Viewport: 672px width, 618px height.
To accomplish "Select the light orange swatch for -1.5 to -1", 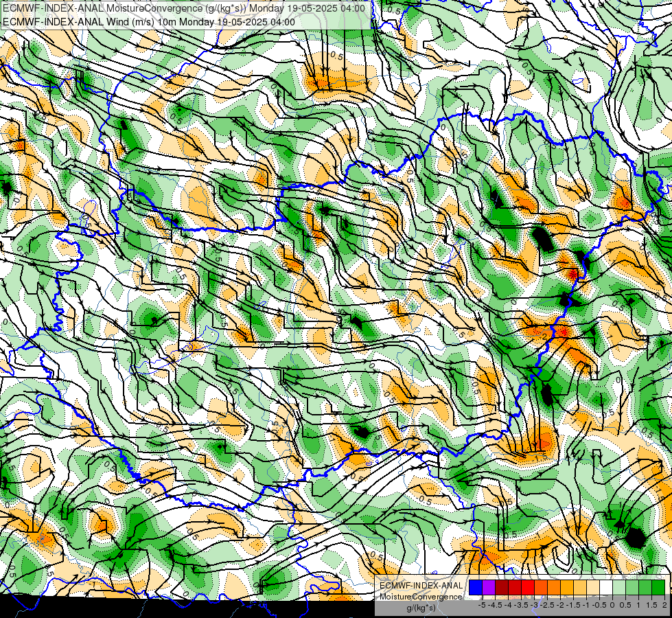I will [x=580, y=588].
